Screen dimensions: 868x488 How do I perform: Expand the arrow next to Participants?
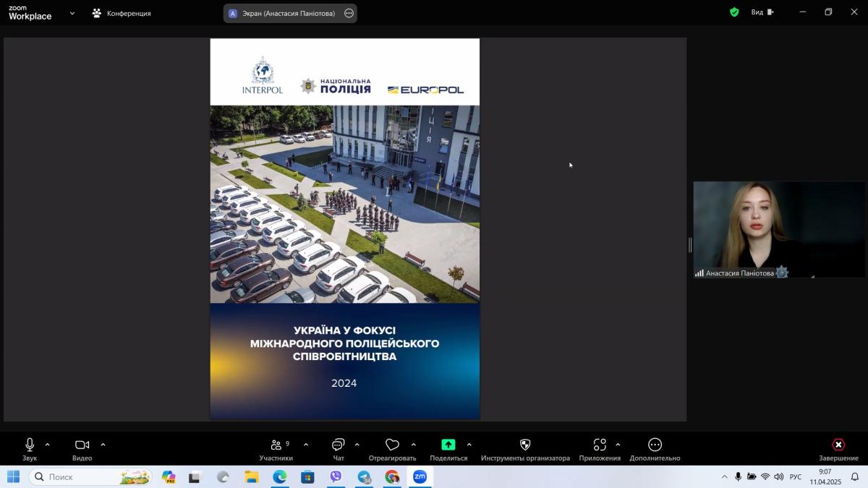tap(306, 445)
